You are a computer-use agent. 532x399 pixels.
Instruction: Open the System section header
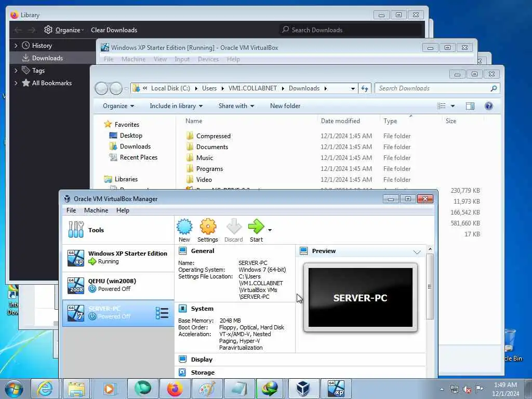202,309
